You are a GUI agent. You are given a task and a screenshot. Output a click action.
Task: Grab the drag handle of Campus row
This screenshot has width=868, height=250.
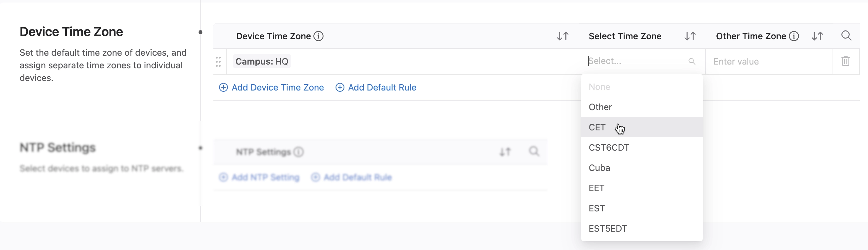pyautogui.click(x=218, y=61)
